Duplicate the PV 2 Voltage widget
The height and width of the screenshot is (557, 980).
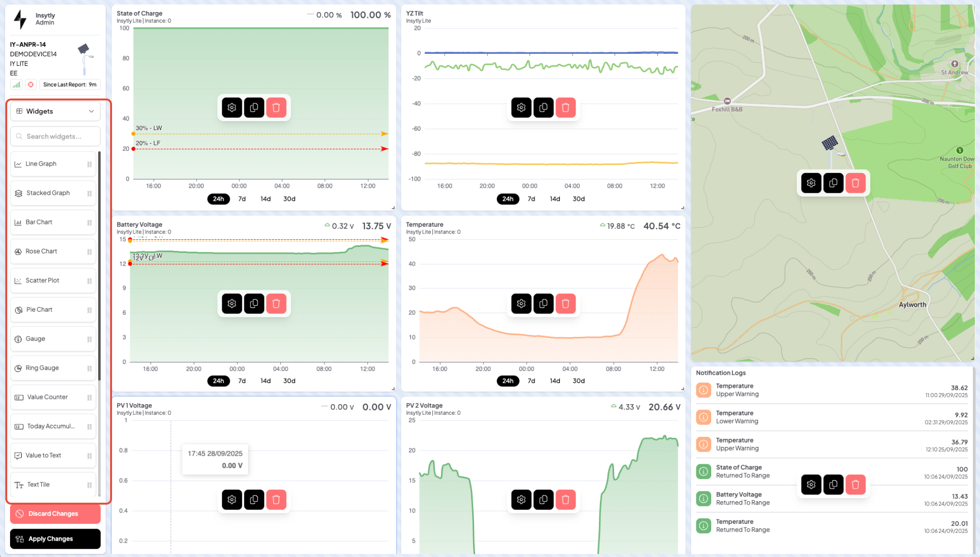[x=543, y=499]
